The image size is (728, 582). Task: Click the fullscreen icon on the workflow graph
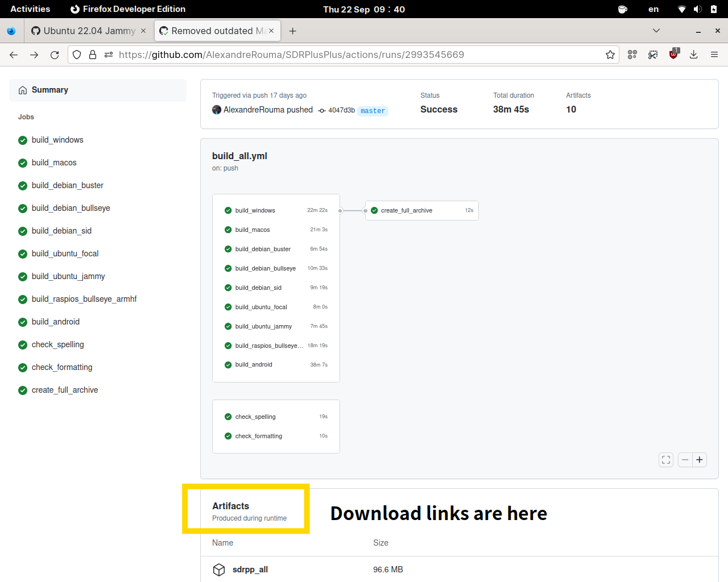tap(665, 460)
